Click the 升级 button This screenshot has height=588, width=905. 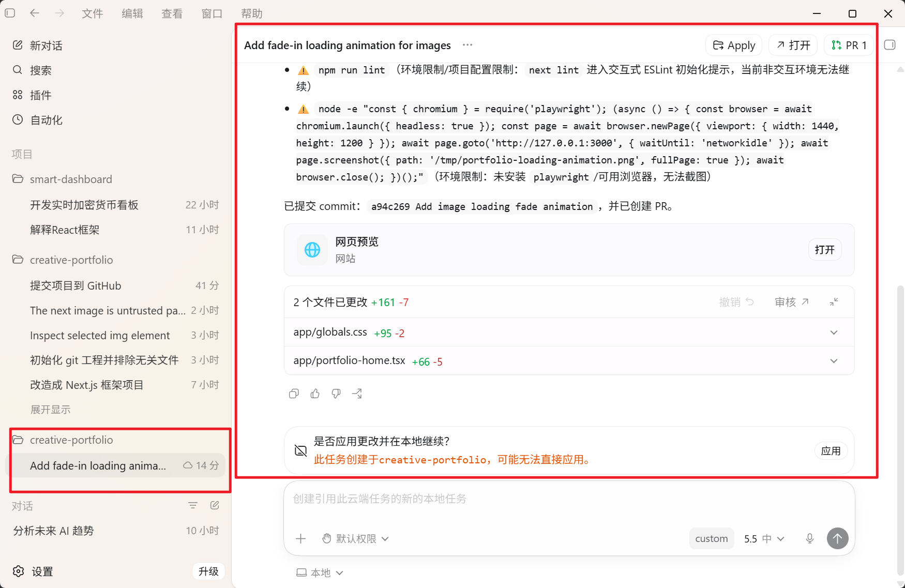(x=208, y=571)
